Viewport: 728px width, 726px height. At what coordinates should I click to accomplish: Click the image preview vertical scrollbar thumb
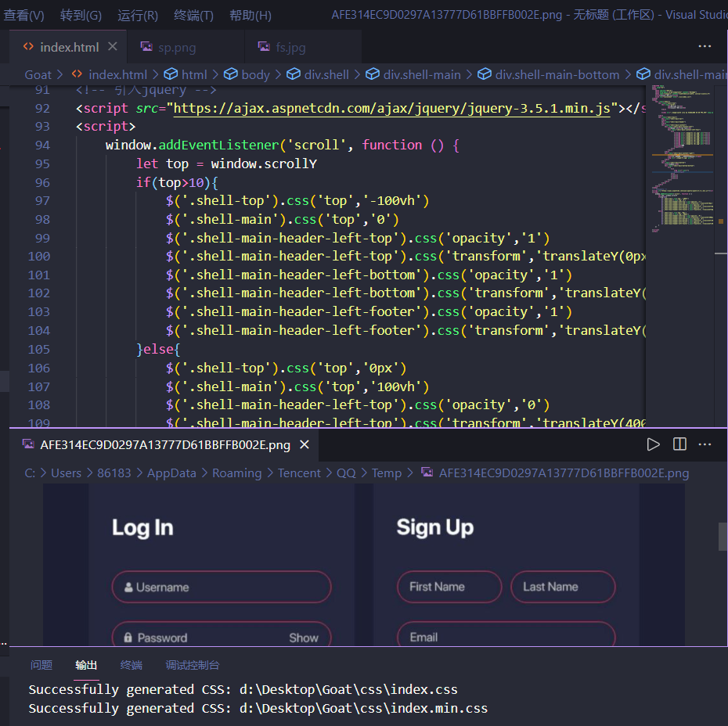coord(723,537)
